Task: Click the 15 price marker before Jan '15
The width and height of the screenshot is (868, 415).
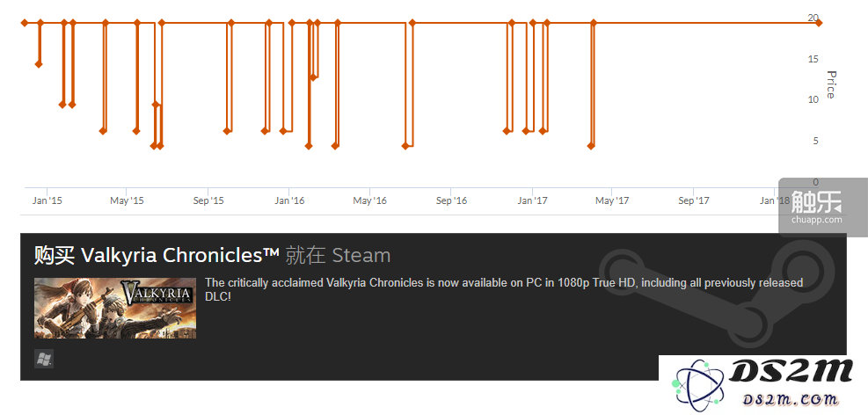Action: pyautogui.click(x=38, y=64)
